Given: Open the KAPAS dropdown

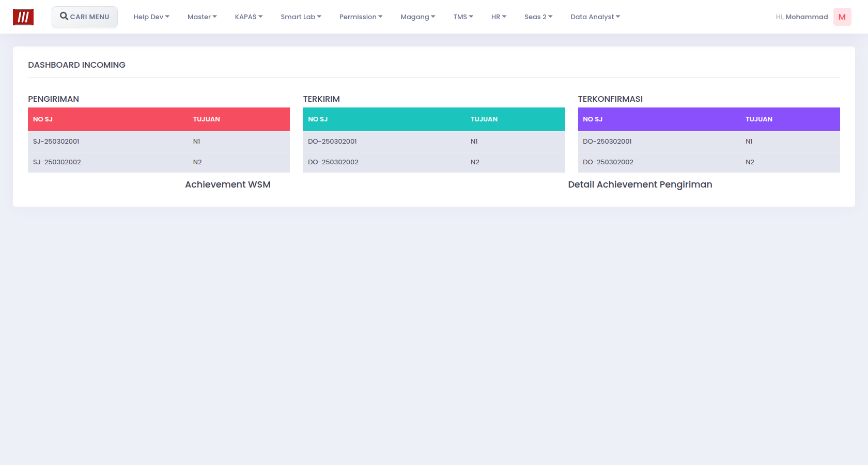Looking at the screenshot, I should (249, 17).
